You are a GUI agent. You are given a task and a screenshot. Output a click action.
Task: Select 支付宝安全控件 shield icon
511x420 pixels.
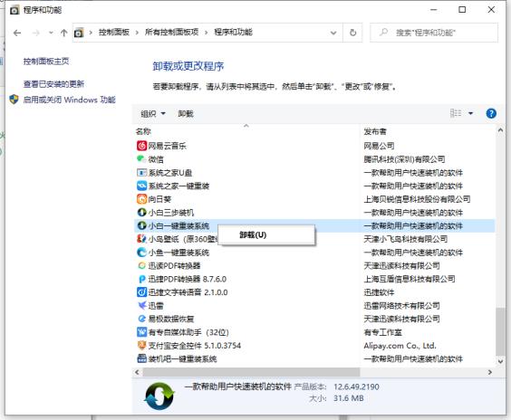point(141,345)
